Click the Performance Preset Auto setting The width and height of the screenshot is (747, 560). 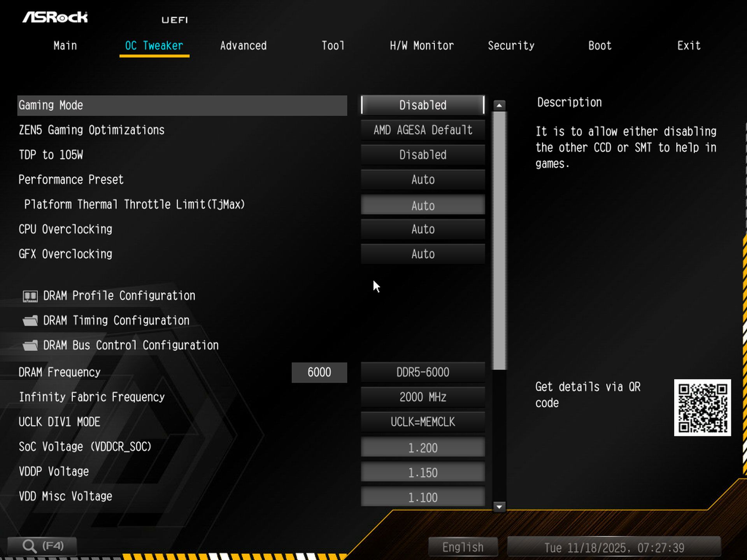pos(423,180)
